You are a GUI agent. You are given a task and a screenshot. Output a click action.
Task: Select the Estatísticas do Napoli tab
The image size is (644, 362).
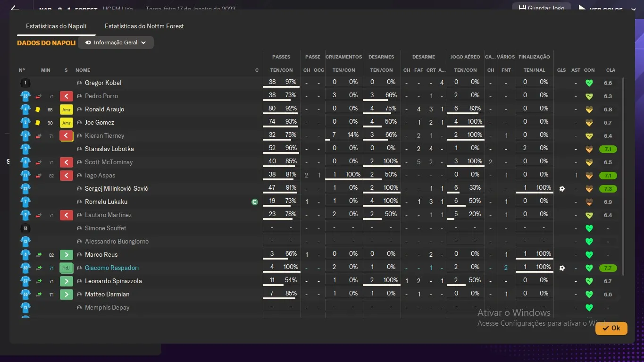click(x=56, y=26)
